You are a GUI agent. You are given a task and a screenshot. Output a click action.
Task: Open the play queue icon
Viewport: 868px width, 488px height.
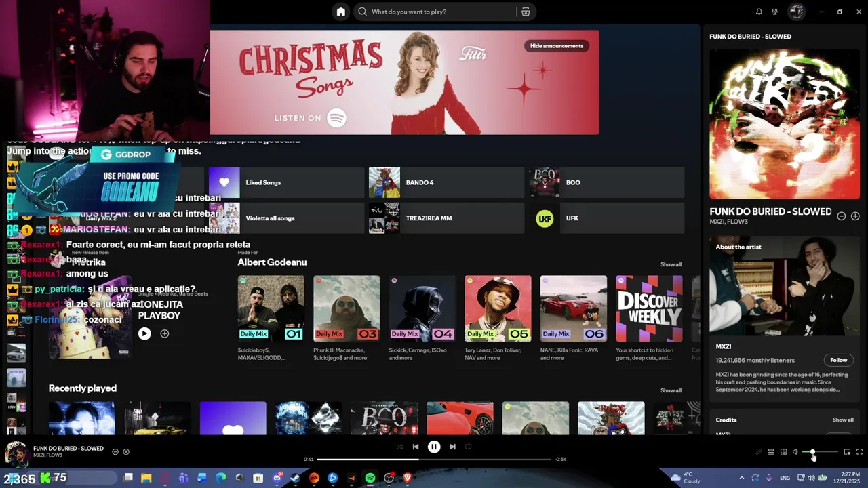(771, 452)
